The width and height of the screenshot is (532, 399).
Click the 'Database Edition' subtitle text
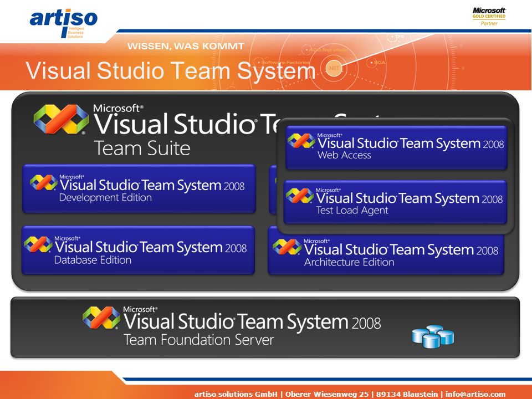pos(93,260)
